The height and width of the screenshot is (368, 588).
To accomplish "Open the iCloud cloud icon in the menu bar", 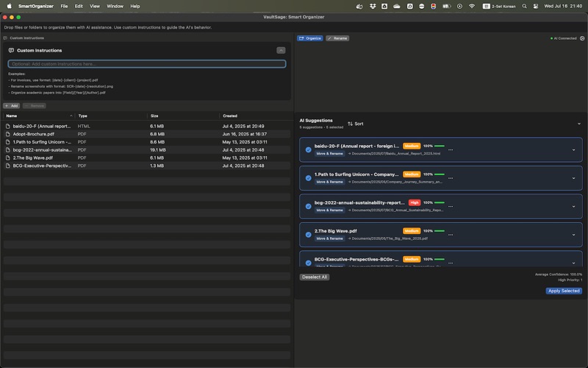I will pyautogui.click(x=397, y=6).
